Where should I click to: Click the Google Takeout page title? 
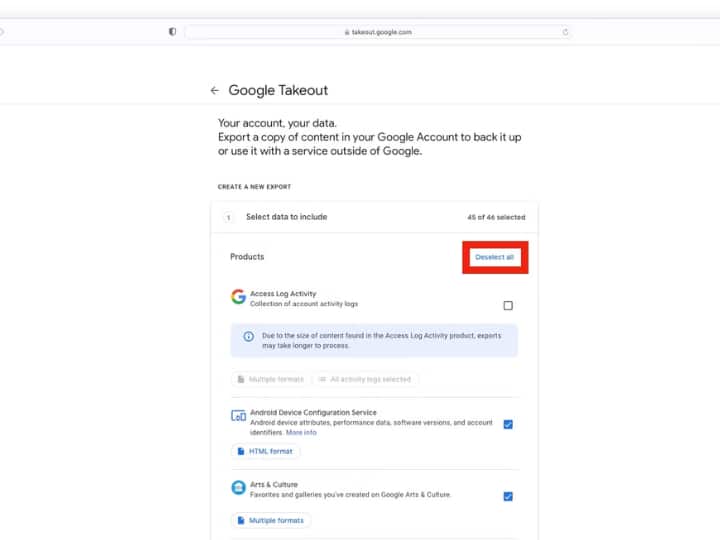tap(278, 90)
